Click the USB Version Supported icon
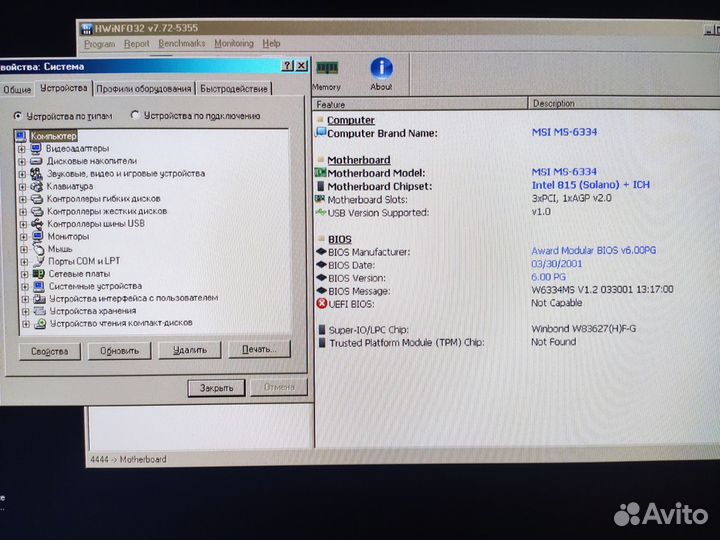 click(x=321, y=212)
